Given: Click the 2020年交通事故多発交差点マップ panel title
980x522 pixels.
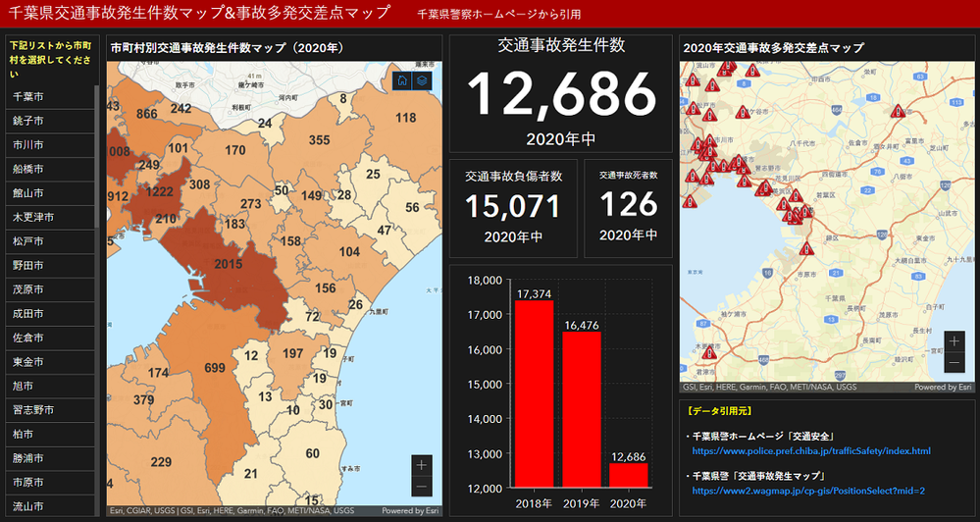Looking at the screenshot, I should click(774, 47).
